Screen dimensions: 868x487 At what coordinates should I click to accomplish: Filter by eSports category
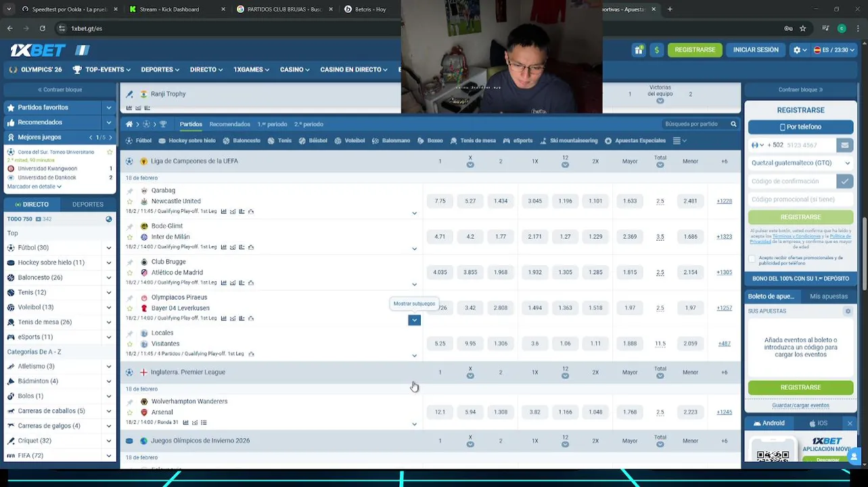coord(518,141)
